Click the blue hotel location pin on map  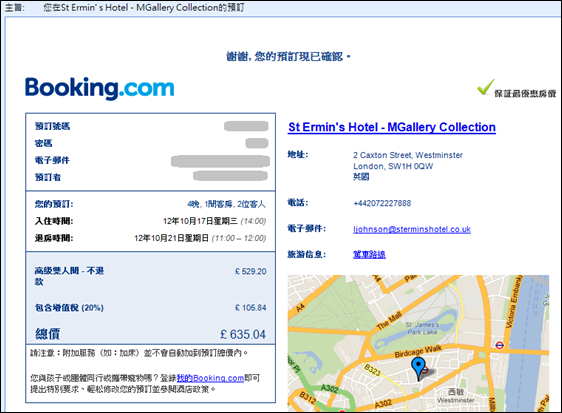[418, 368]
